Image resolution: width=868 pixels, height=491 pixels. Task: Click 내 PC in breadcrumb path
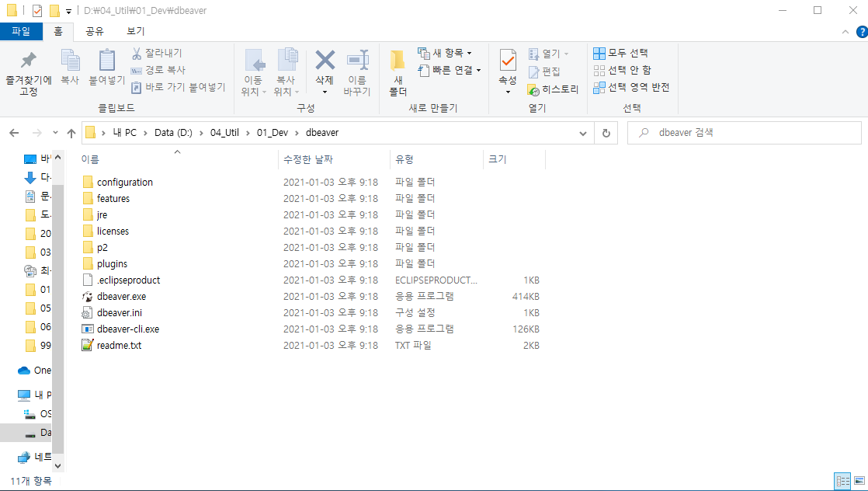pos(124,133)
